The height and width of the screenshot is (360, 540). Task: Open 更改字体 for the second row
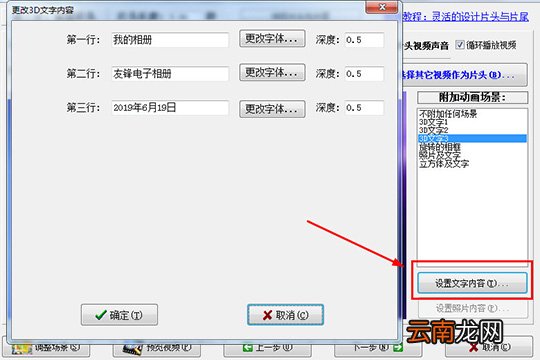click(x=272, y=72)
